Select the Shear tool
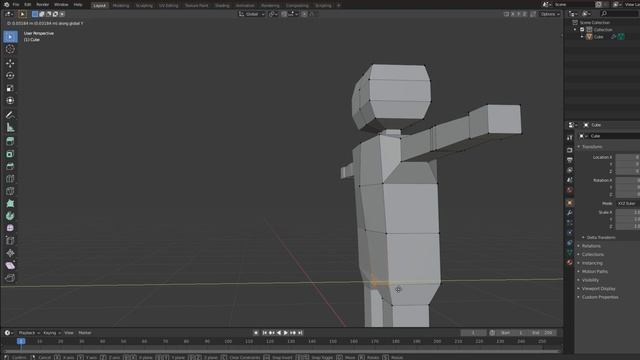The image size is (640, 360). point(10,266)
